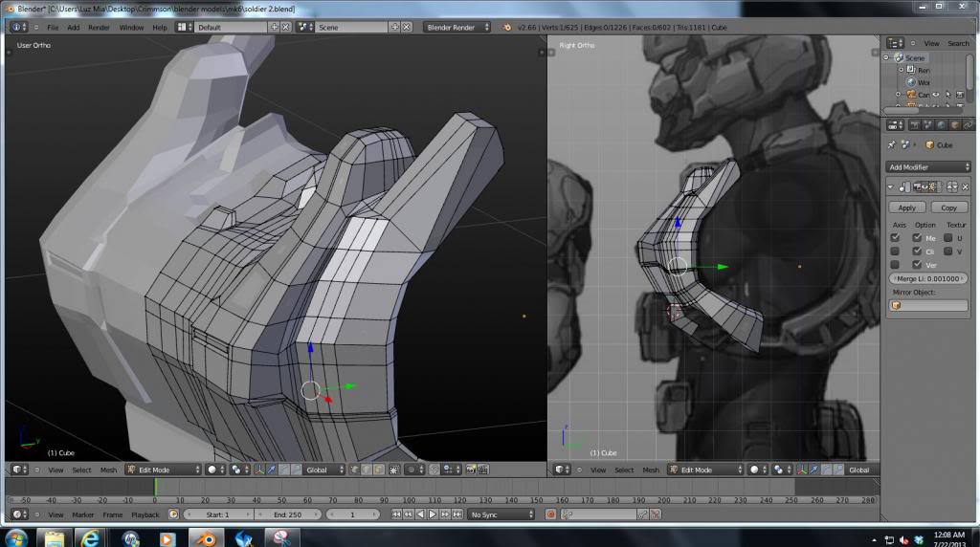The width and height of the screenshot is (980, 547).
Task: Click the green current frame marker at 0
Action: (155, 488)
